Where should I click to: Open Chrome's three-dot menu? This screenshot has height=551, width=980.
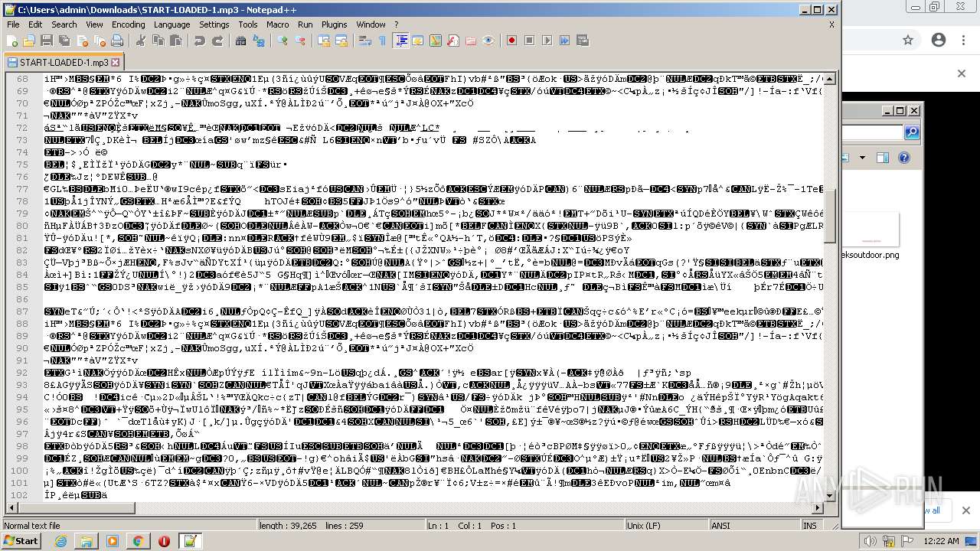[x=964, y=40]
